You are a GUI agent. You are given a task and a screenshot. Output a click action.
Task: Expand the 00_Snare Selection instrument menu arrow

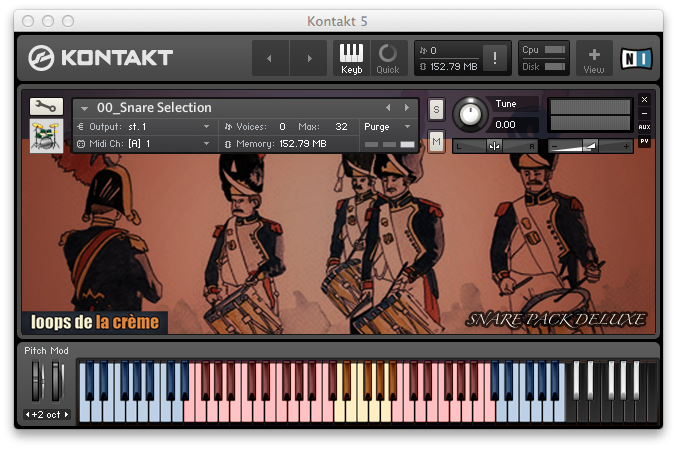[84, 108]
